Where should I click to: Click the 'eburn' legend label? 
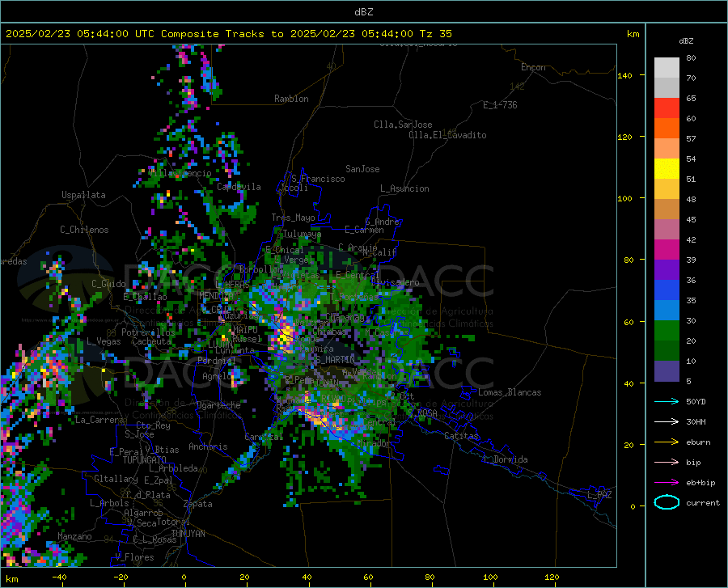click(x=698, y=442)
